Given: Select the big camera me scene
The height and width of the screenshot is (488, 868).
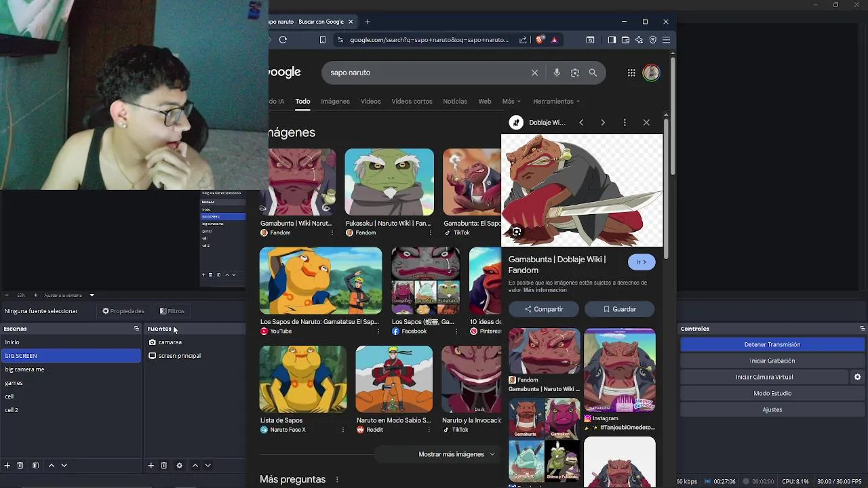Looking at the screenshot, I should point(71,369).
